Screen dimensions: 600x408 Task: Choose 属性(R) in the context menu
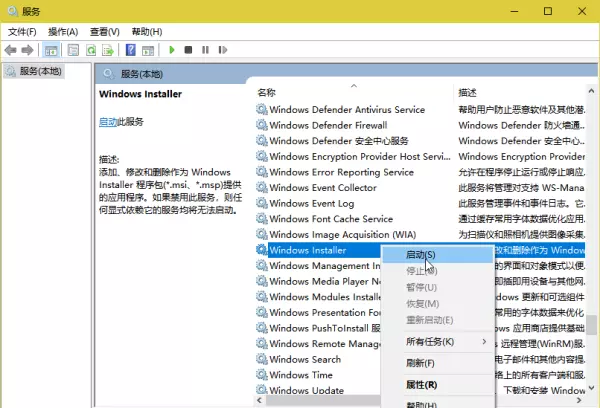[x=437, y=385]
